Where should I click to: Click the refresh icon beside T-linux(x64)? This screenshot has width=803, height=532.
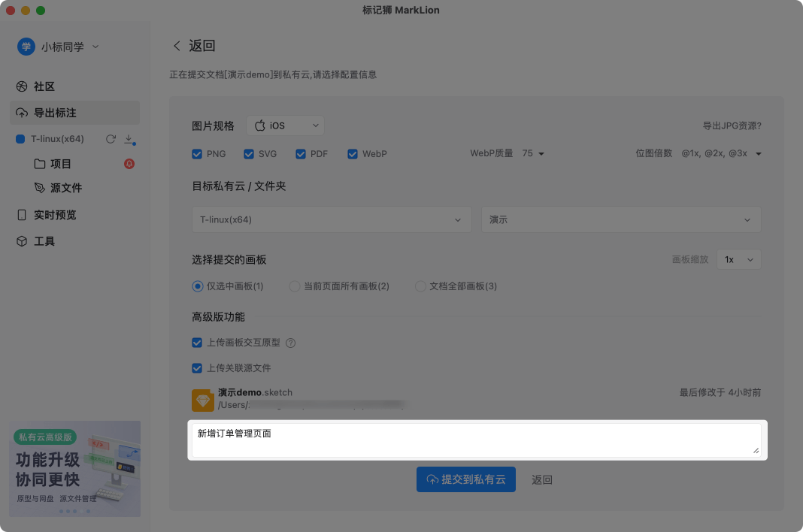(x=111, y=139)
